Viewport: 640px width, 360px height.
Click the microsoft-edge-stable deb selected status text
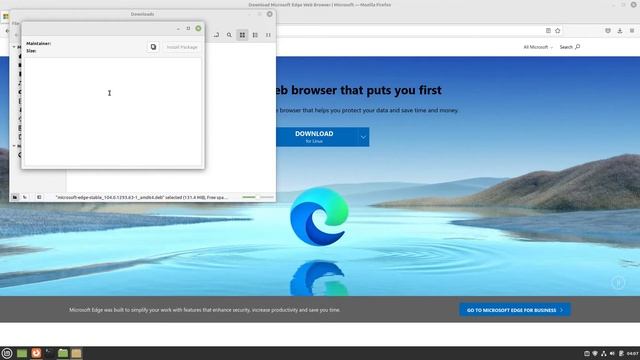(142, 197)
